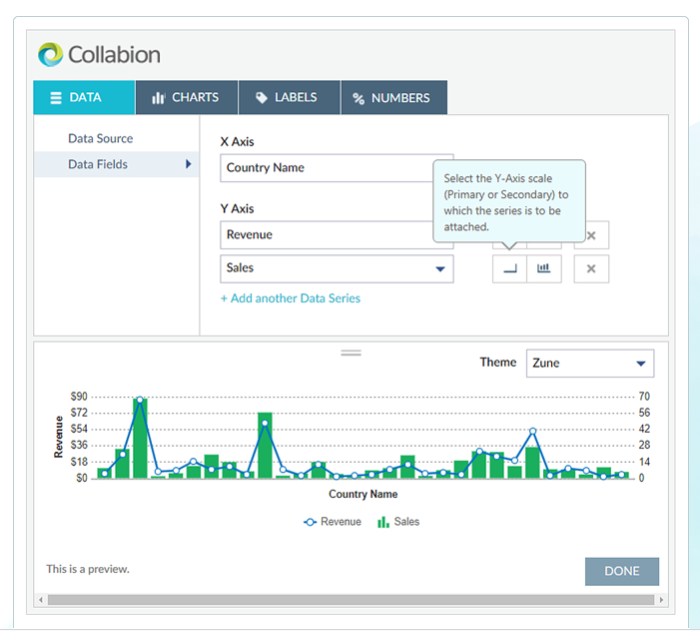Image resolution: width=700 pixels, height=643 pixels.
Task: Switch to the DATA tab
Action: (x=84, y=97)
